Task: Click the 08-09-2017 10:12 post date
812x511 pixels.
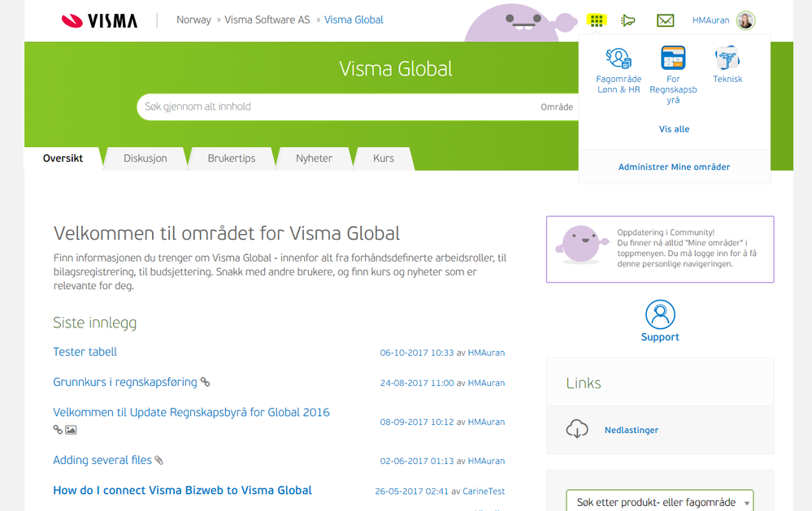Action: click(x=417, y=422)
